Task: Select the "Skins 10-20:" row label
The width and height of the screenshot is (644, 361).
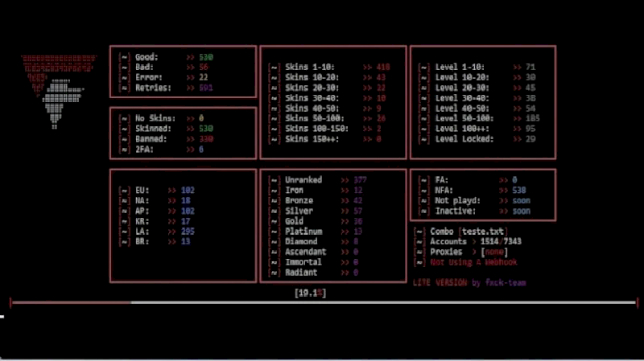Action: (x=312, y=77)
